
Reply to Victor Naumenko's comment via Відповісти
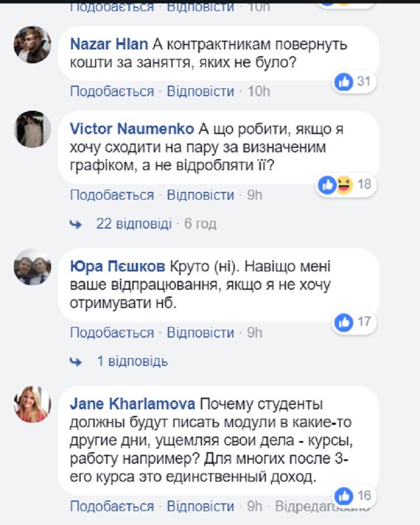coord(201,195)
